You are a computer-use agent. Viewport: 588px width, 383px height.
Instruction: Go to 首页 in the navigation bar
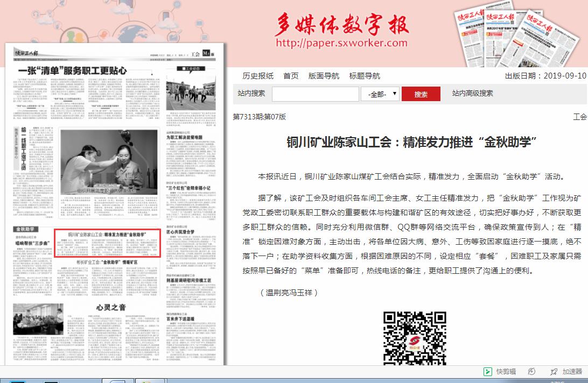pyautogui.click(x=291, y=76)
